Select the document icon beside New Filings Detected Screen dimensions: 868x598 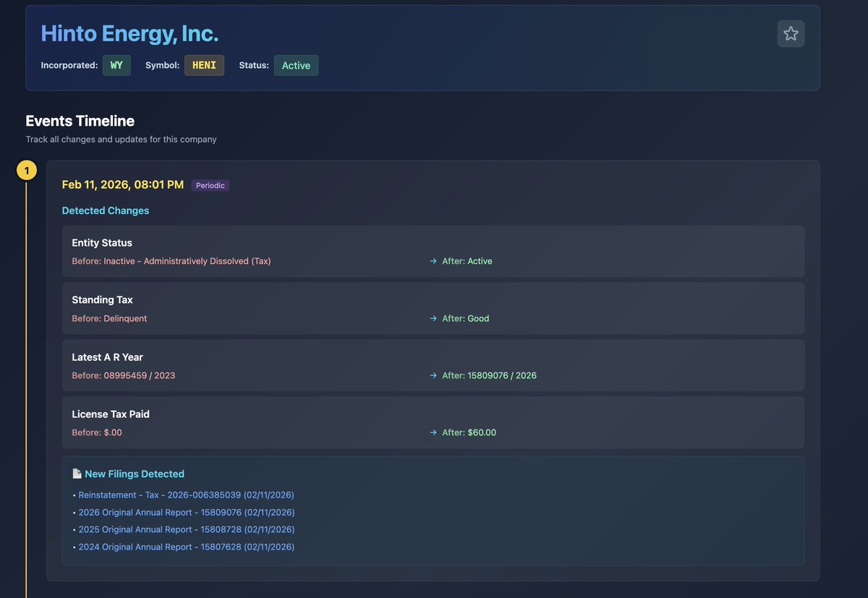pos(77,473)
